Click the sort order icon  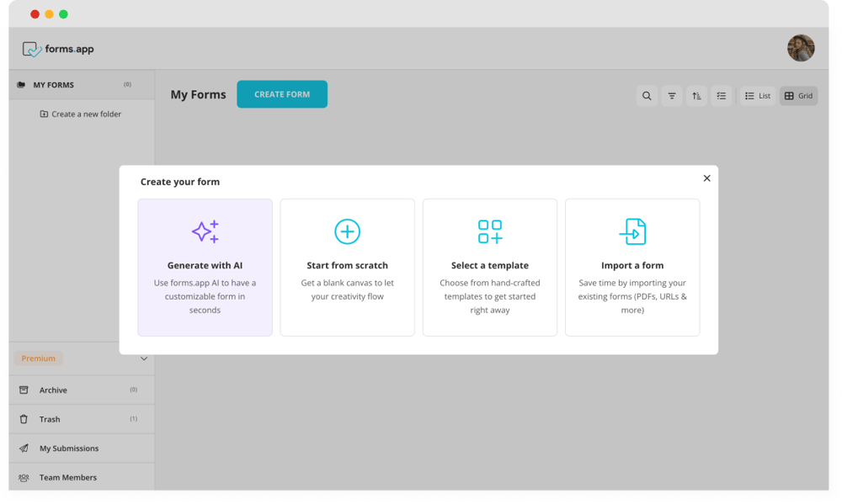[696, 96]
